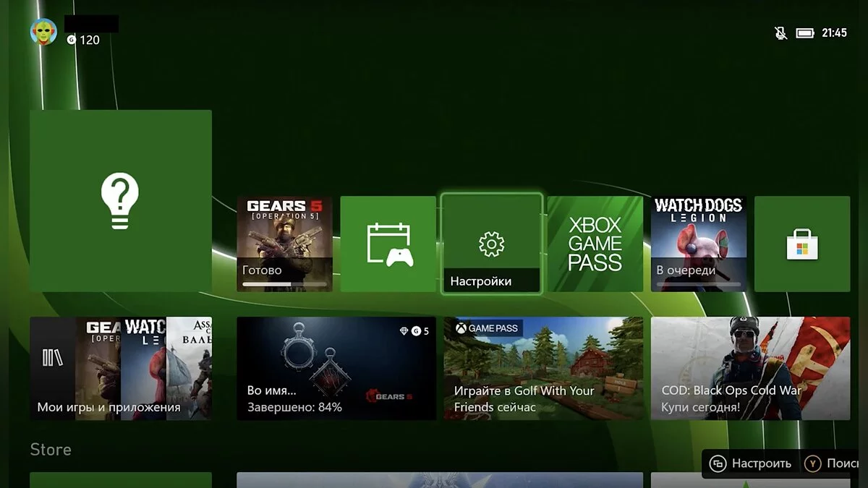868x488 pixels.
Task: Open Мои игры и приложения tile
Action: [x=121, y=369]
